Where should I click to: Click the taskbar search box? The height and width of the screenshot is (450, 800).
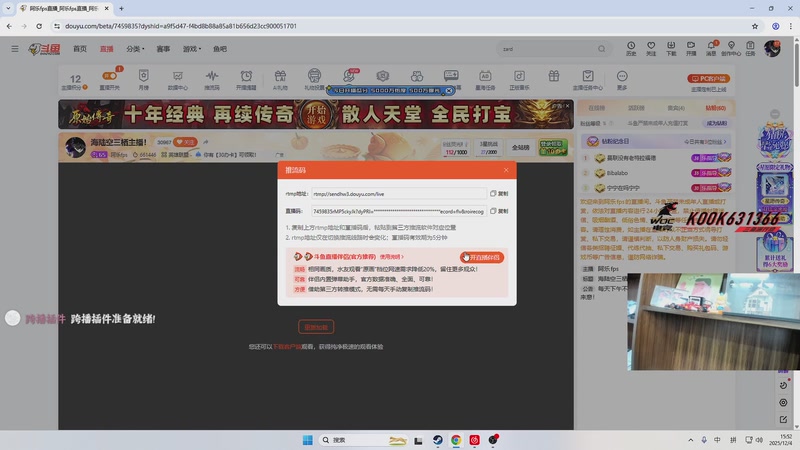point(363,440)
